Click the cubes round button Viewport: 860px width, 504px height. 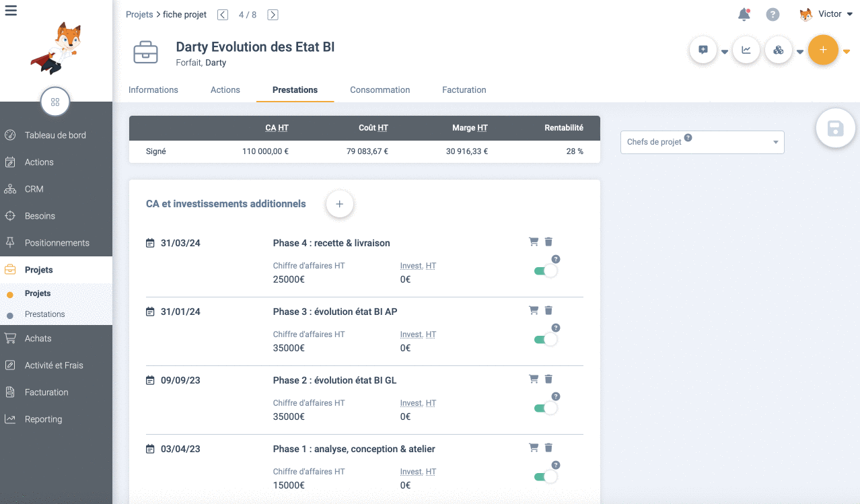[779, 50]
